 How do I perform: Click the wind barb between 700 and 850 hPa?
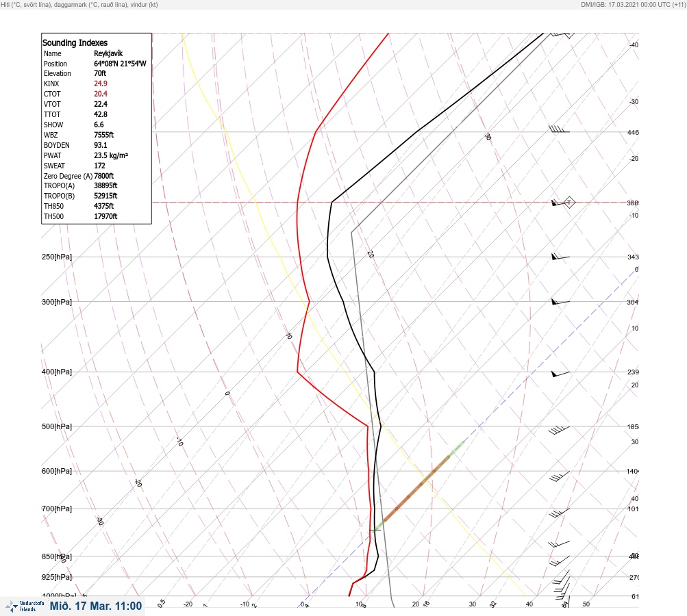[x=559, y=543]
